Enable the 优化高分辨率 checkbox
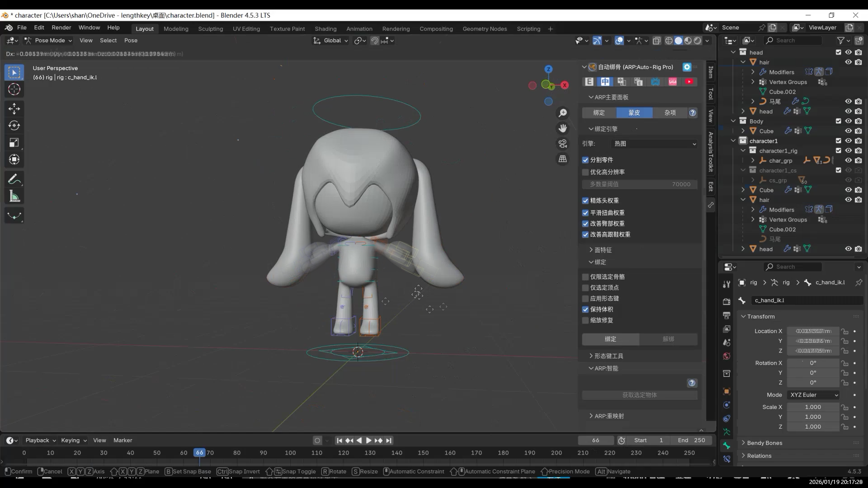Image resolution: width=868 pixels, height=488 pixels. 585,172
